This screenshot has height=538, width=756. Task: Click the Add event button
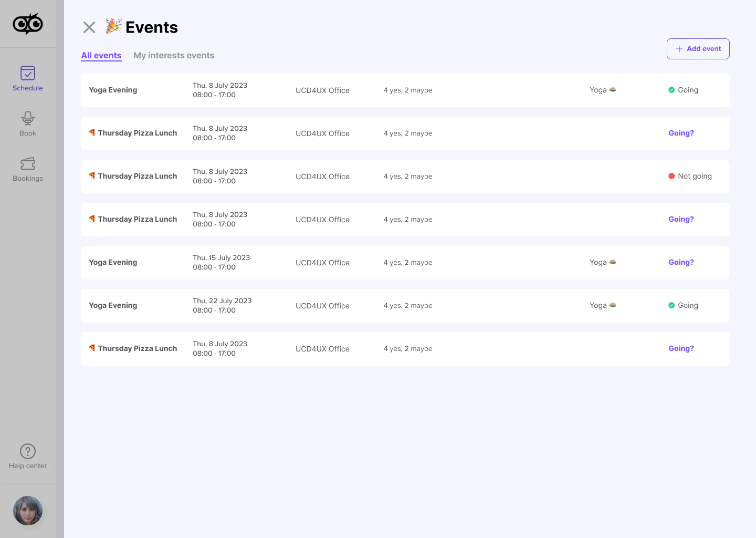click(698, 49)
